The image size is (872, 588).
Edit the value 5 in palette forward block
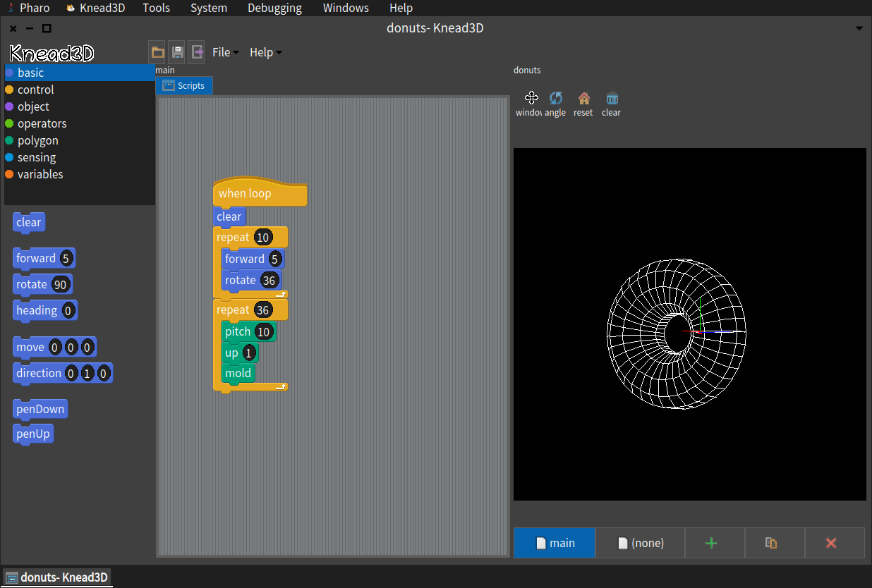[x=66, y=258]
